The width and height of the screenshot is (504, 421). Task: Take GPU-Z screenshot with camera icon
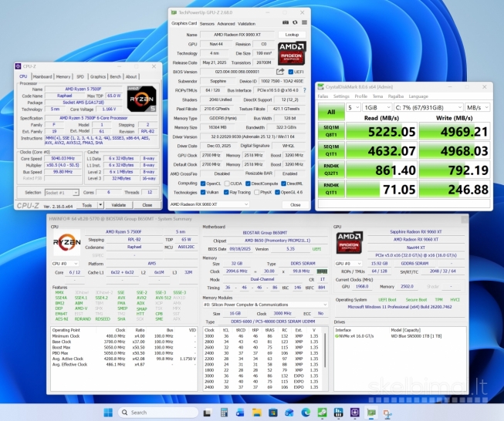coord(285,23)
